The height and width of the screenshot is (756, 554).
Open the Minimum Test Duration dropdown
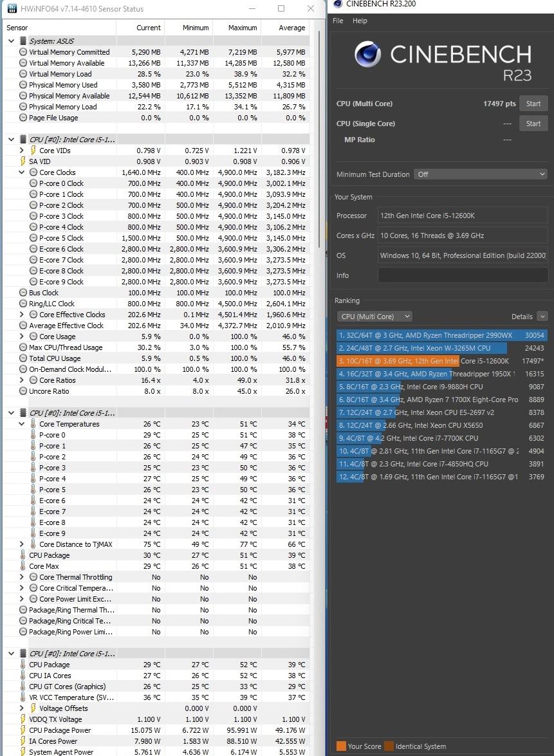[x=480, y=174]
